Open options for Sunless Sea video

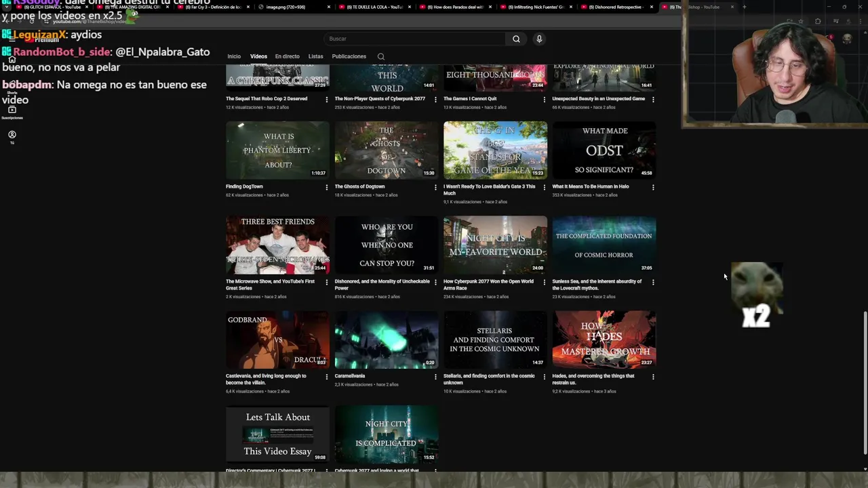tap(653, 282)
